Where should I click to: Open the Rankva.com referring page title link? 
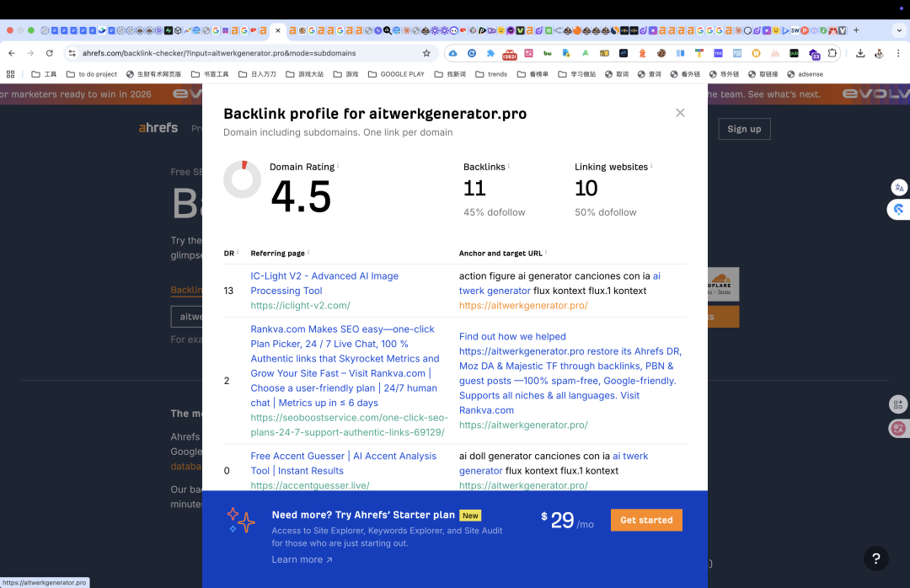coord(345,366)
